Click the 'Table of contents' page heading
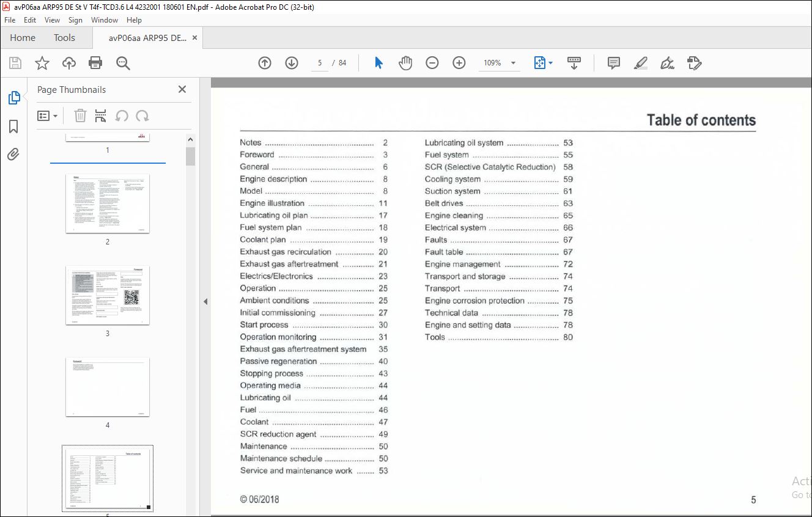Image resolution: width=812 pixels, height=517 pixels. tap(701, 120)
